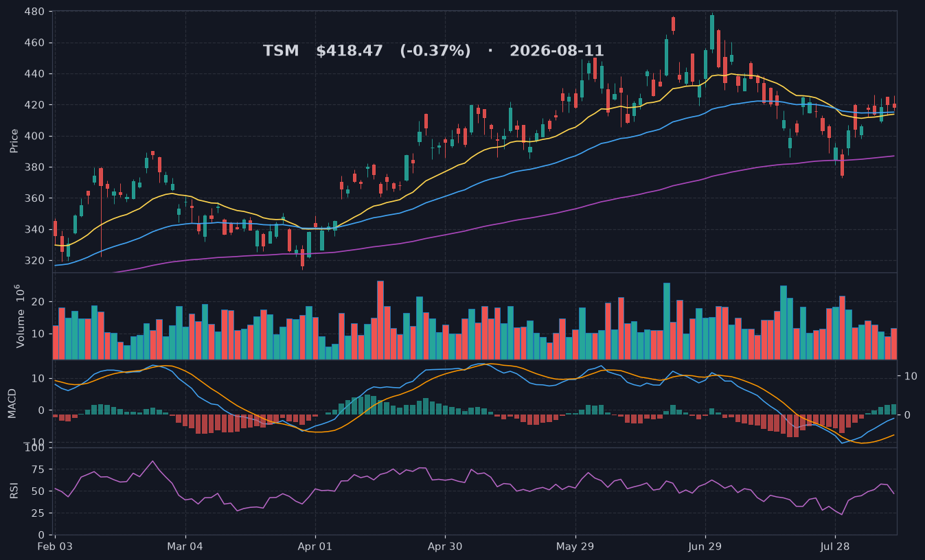Click the 340 tick on the price axis

click(x=36, y=229)
